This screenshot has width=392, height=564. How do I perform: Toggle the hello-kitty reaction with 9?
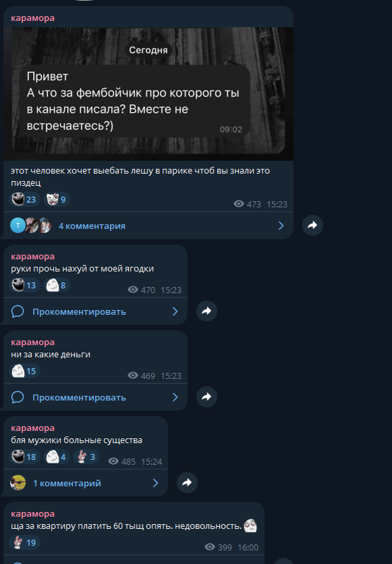(x=57, y=199)
